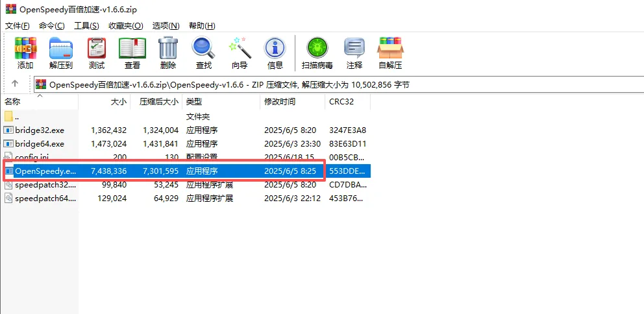Click CRC32 value CD7DBA...
The width and height of the screenshot is (644, 314).
pos(347,185)
